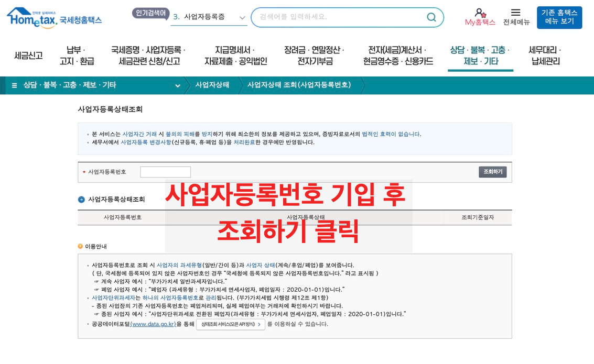Image resolution: width=594 pixels, height=364 pixels.
Task: Open 세무대리·납세관리 menu
Action: (545, 56)
